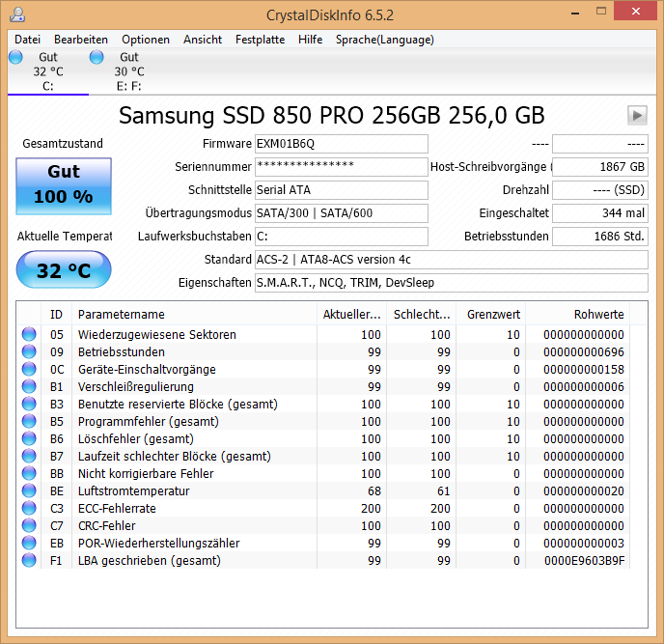Viewport: 664px width, 644px height.
Task: Click the Standard field ACS-2 | ATA8-ACS
Action: (452, 260)
